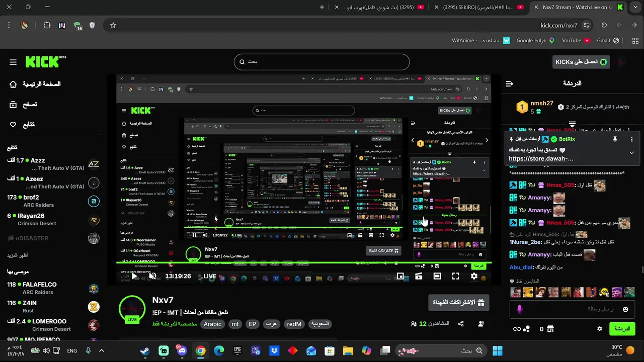
Task: Open Azzz channel in sidebar
Action: pos(53,164)
